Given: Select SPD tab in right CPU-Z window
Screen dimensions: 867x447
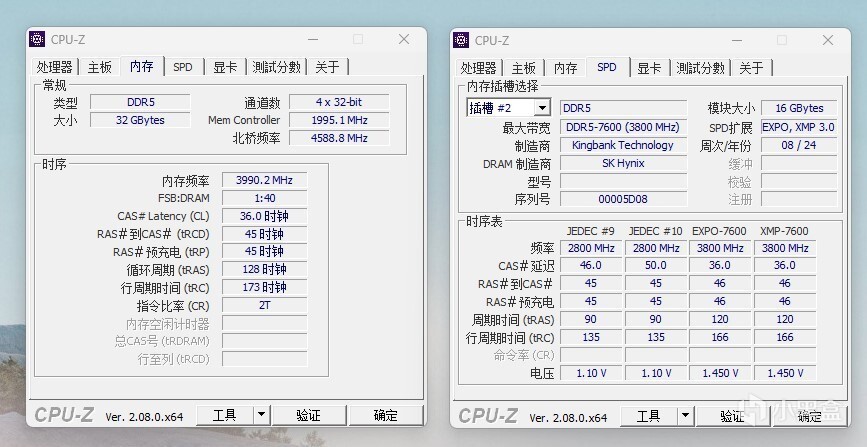Looking at the screenshot, I should coord(607,67).
